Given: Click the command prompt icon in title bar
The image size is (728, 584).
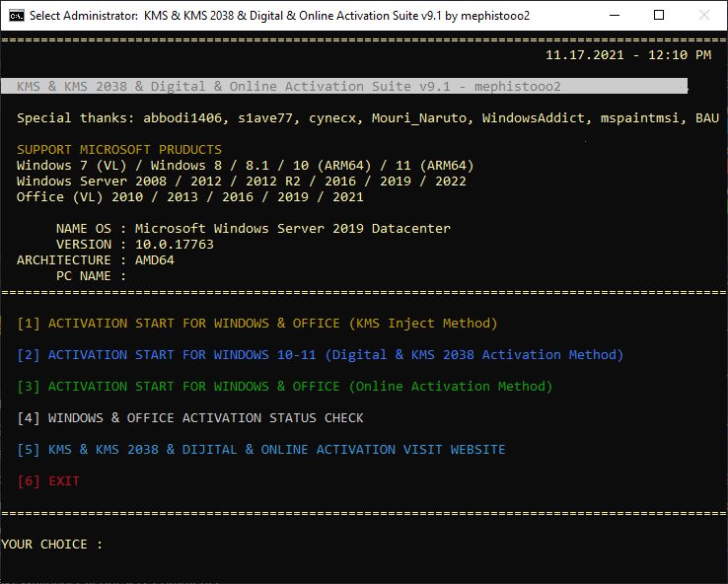Looking at the screenshot, I should (x=16, y=15).
